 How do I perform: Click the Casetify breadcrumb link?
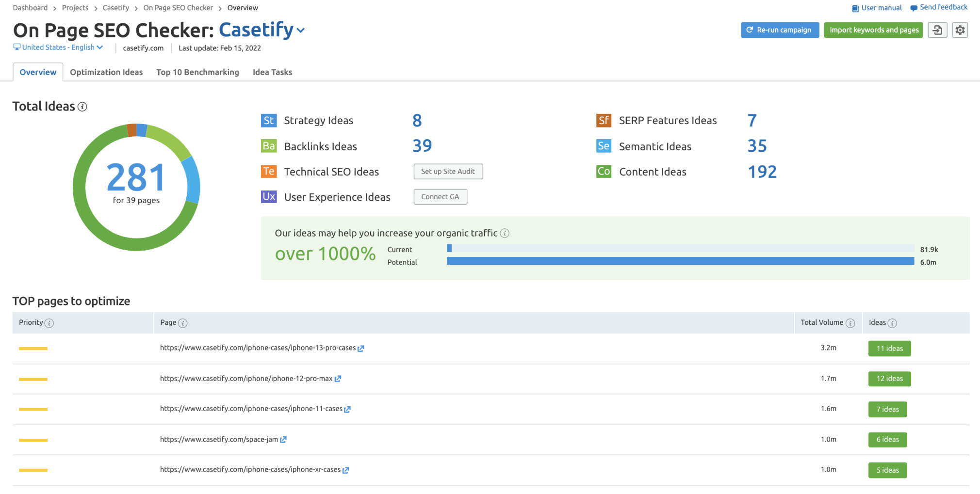click(x=116, y=8)
